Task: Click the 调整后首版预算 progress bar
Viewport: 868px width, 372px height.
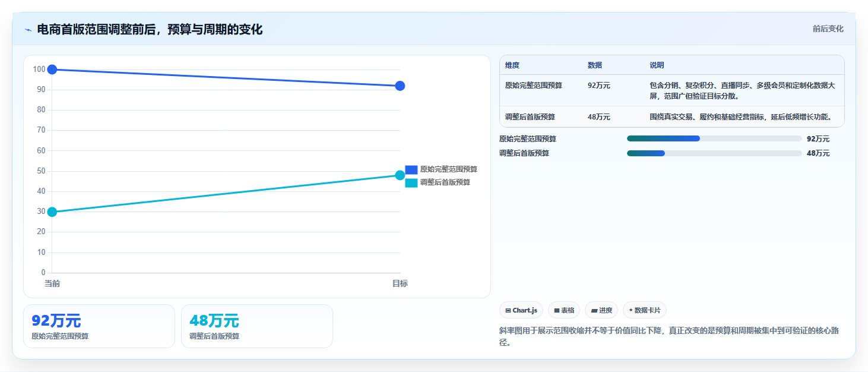Action: point(714,153)
